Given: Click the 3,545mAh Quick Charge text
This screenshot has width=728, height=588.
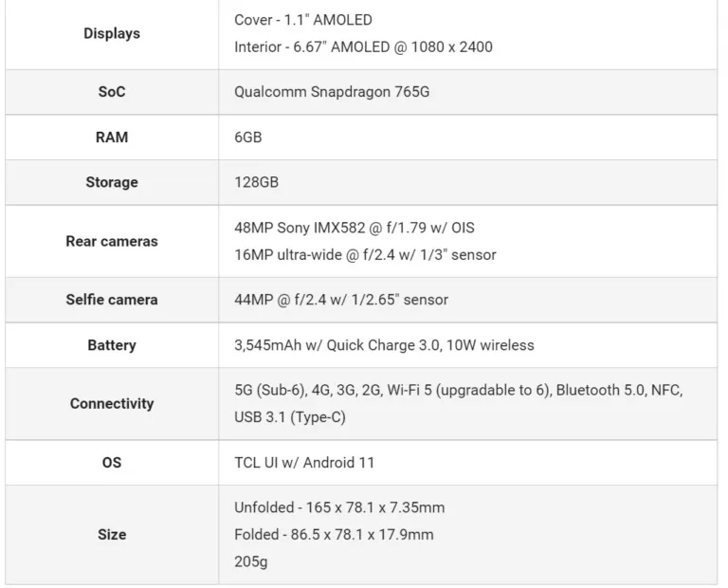Looking at the screenshot, I should (x=384, y=345).
